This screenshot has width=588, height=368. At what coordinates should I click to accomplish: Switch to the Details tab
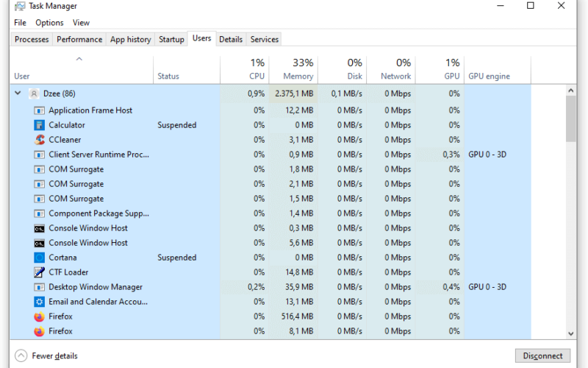(x=231, y=40)
